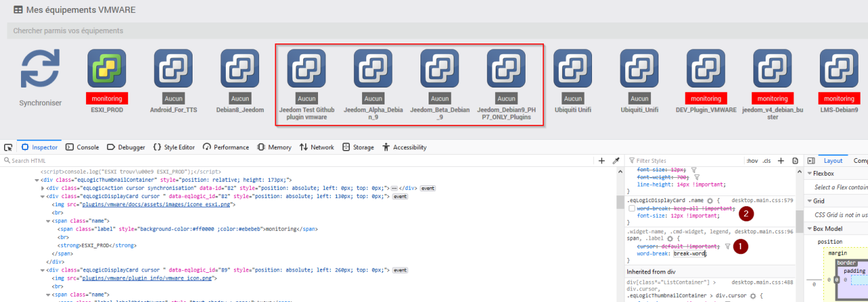Select Jeedom Test Github plugin vmware icon

pyautogui.click(x=307, y=69)
